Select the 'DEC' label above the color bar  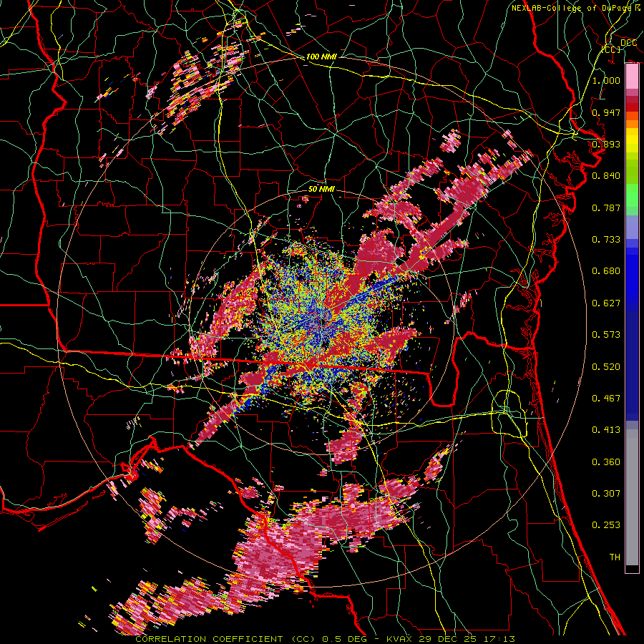click(x=628, y=42)
